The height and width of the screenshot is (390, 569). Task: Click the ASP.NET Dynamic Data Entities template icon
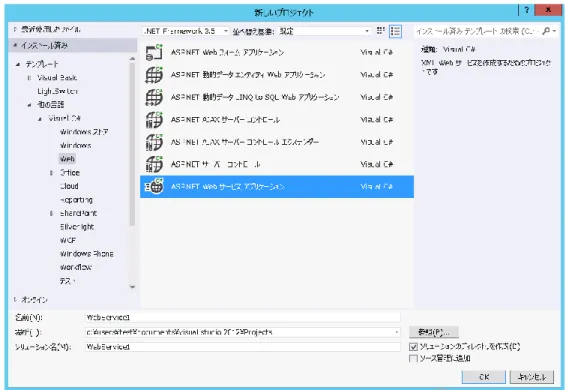154,75
